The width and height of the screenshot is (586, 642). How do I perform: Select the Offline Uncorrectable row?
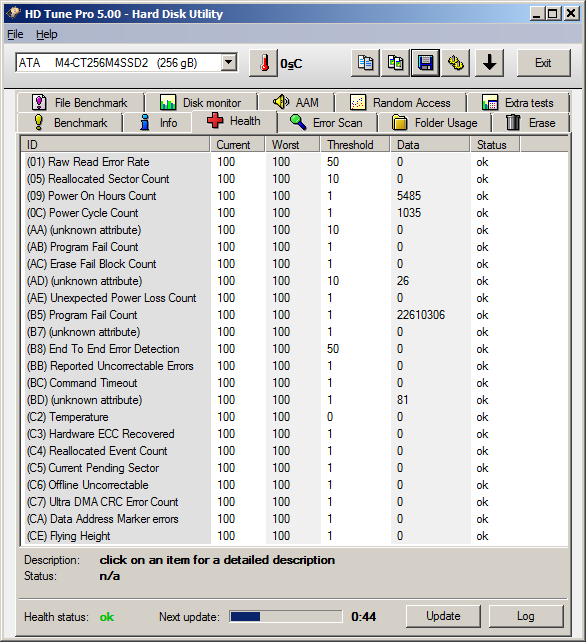coord(294,485)
